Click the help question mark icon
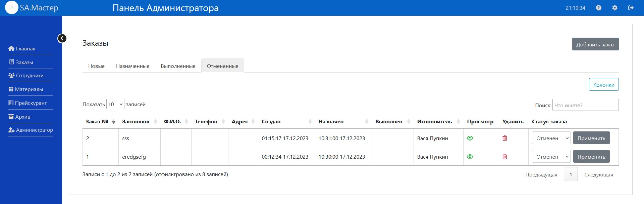 coord(598,8)
